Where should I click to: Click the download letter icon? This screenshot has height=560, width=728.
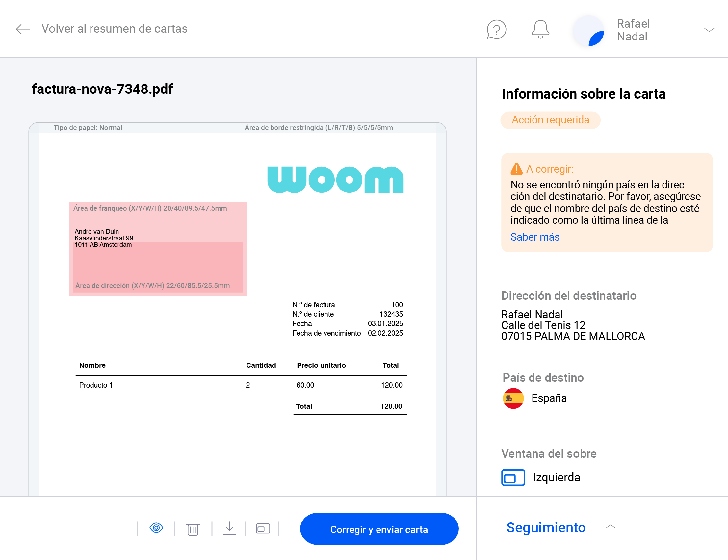(229, 528)
